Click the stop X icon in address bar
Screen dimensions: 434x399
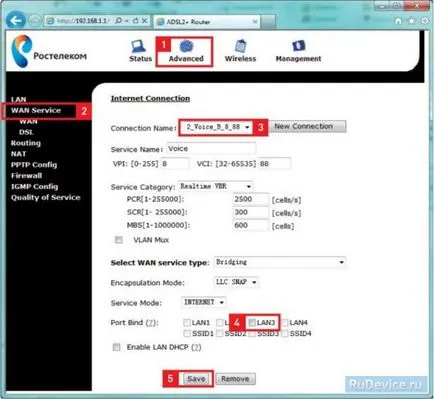pyautogui.click(x=144, y=21)
